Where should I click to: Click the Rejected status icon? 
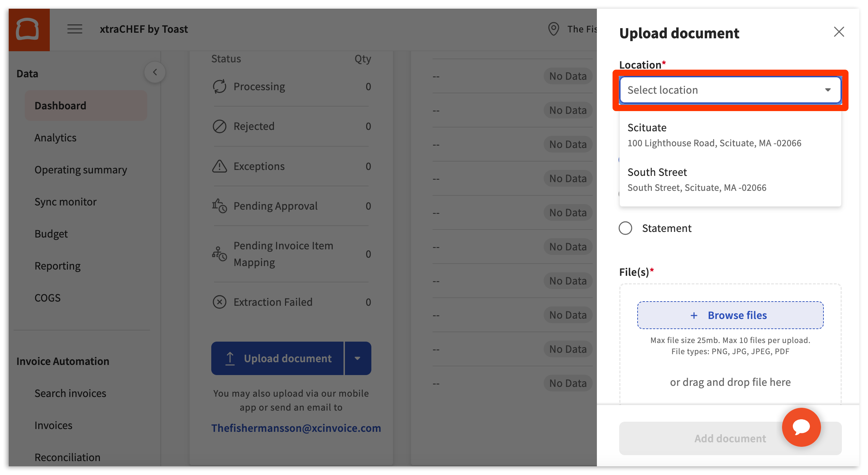coord(219,126)
